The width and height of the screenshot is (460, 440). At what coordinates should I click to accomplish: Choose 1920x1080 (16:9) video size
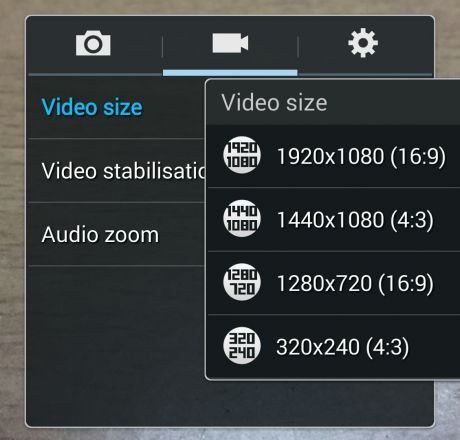pos(333,156)
